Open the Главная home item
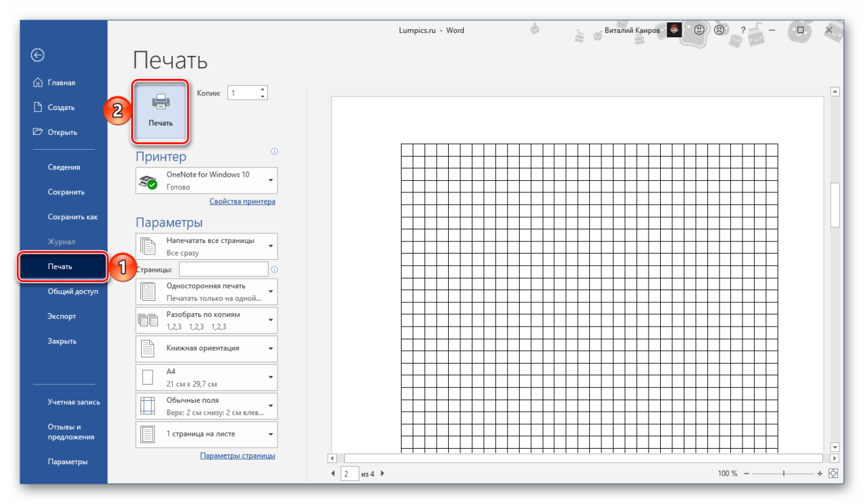 point(54,82)
